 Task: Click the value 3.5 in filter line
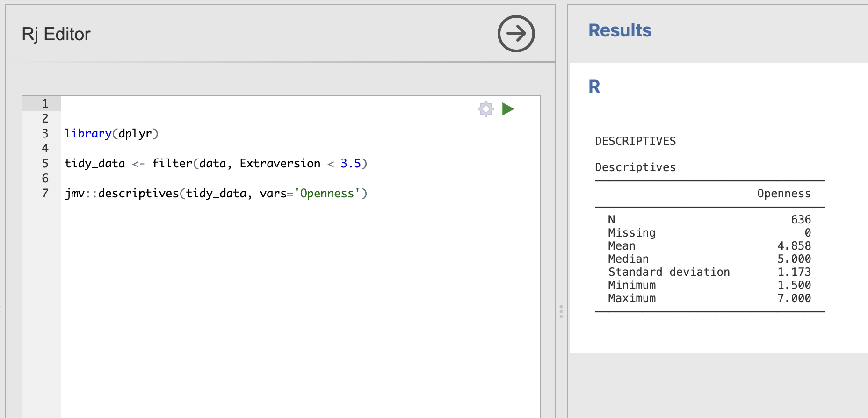[x=351, y=164]
